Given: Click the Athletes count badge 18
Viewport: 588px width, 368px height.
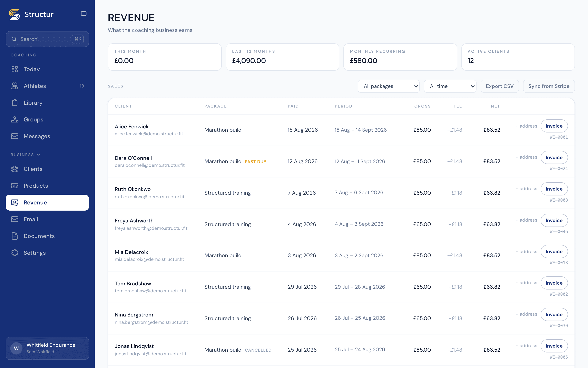Looking at the screenshot, I should (82, 86).
